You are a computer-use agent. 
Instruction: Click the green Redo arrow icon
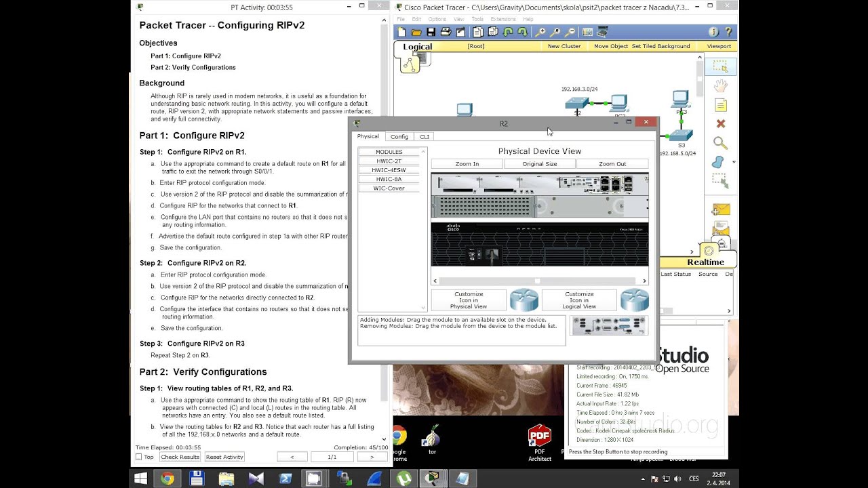[x=522, y=32]
